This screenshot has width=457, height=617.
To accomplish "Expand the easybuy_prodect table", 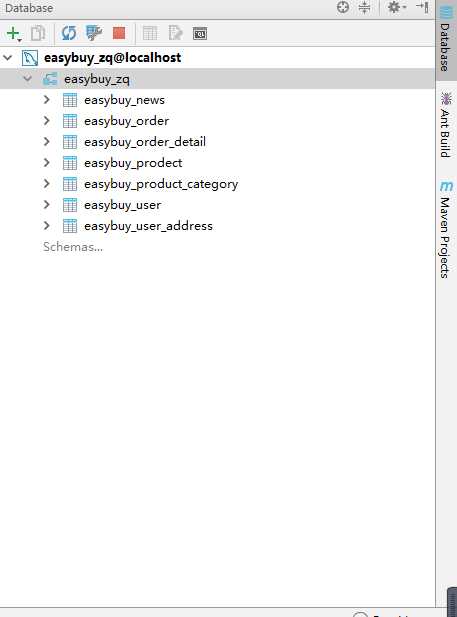I will click(46, 163).
